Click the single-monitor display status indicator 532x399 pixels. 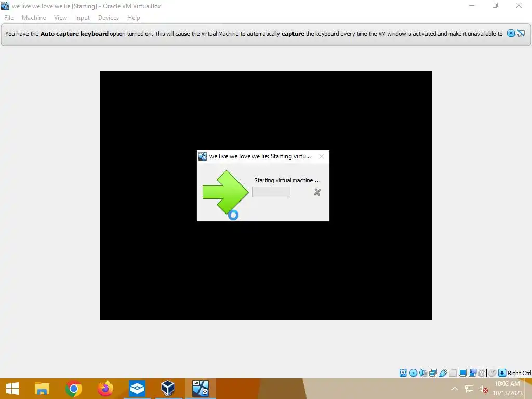pyautogui.click(x=462, y=373)
